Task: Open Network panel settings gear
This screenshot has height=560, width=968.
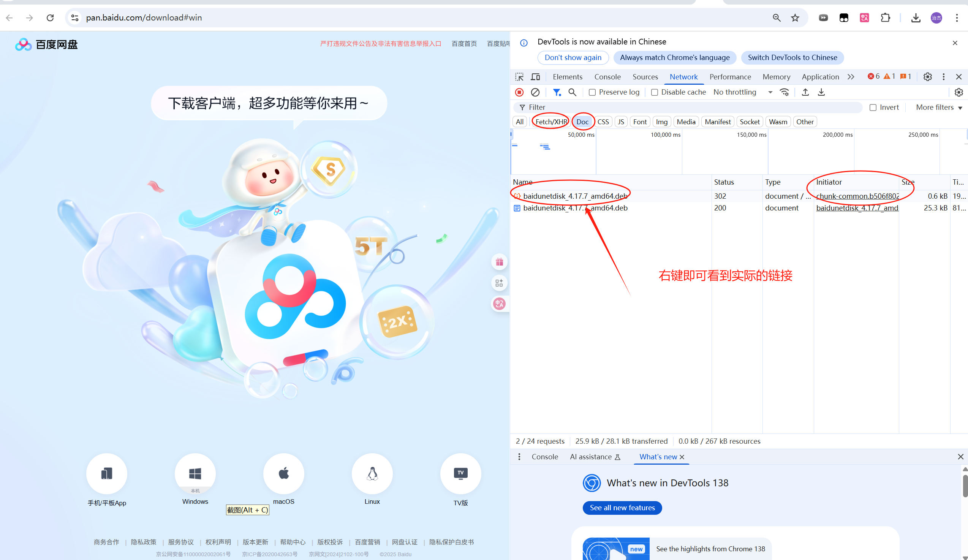Action: (959, 92)
